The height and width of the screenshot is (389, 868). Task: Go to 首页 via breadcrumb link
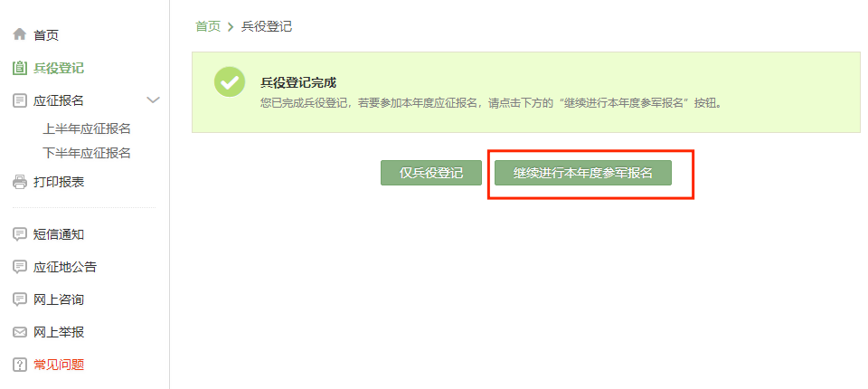tap(208, 26)
